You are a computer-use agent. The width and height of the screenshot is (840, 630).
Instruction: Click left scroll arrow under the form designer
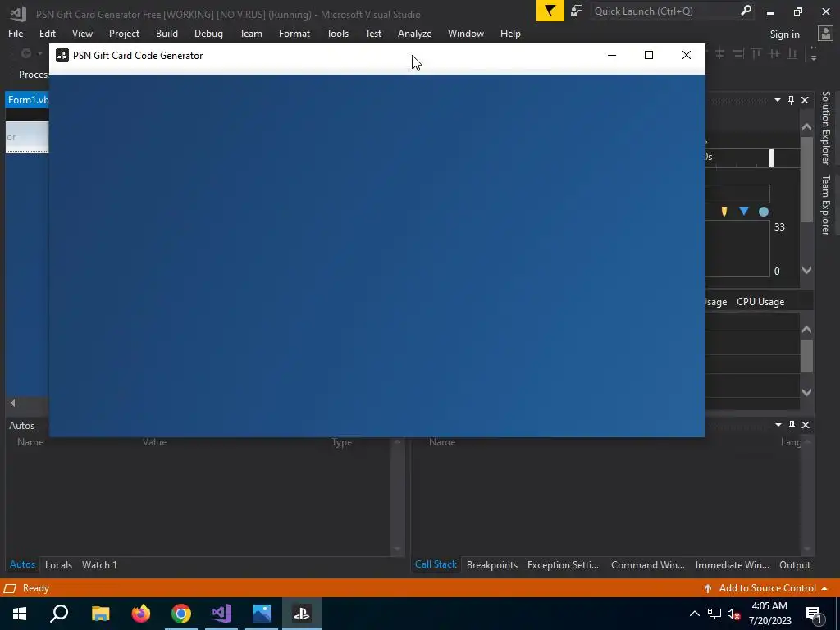point(13,403)
